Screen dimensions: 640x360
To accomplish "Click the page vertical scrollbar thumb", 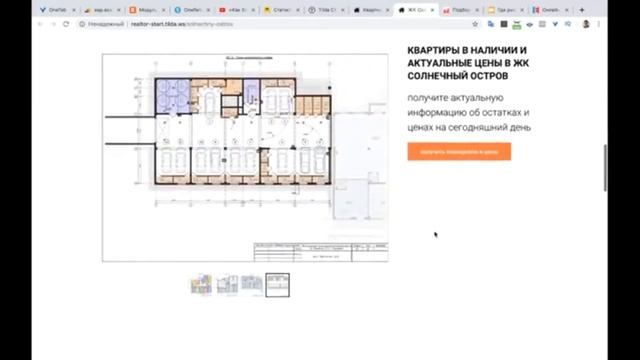I will coord(605,167).
